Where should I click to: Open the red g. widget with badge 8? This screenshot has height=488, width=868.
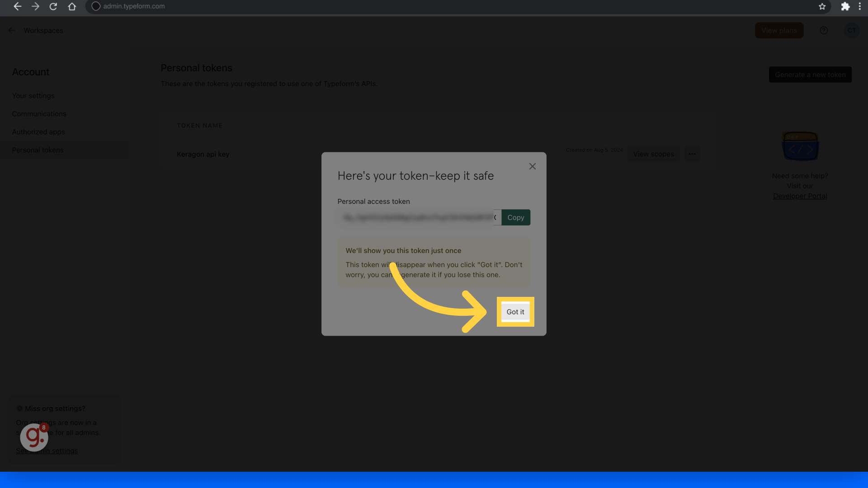pyautogui.click(x=34, y=437)
